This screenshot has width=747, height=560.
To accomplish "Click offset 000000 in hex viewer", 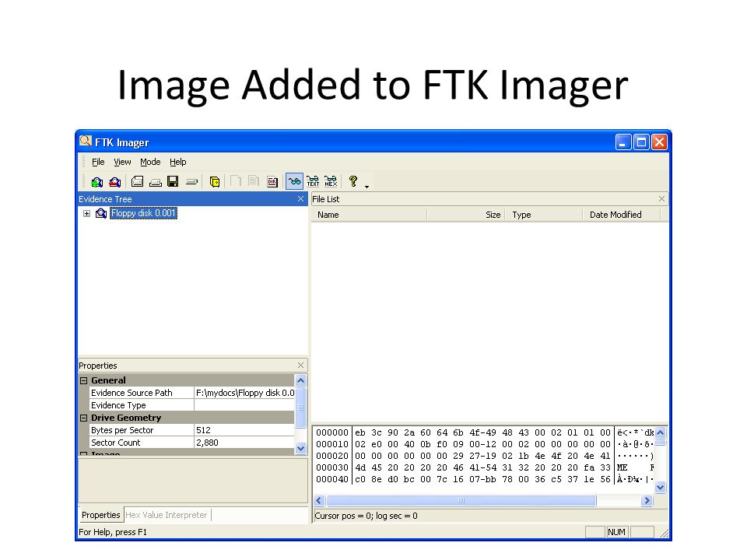I will pyautogui.click(x=332, y=433).
